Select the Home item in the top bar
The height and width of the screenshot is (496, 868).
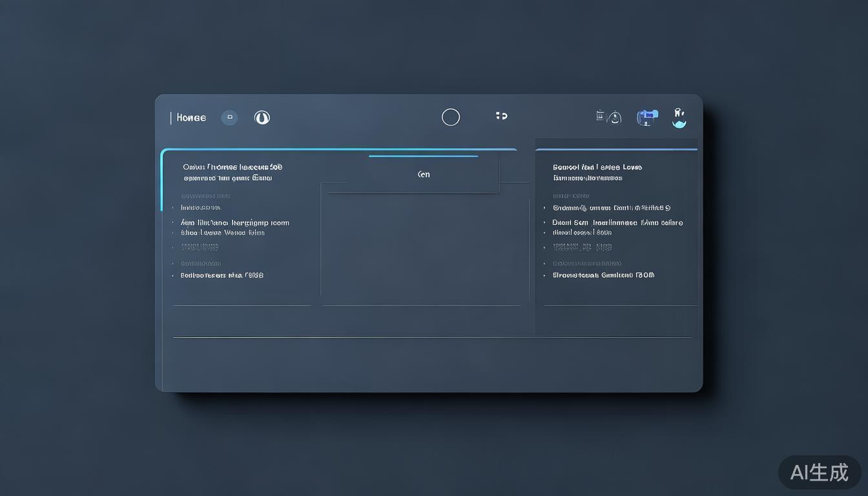click(x=191, y=118)
